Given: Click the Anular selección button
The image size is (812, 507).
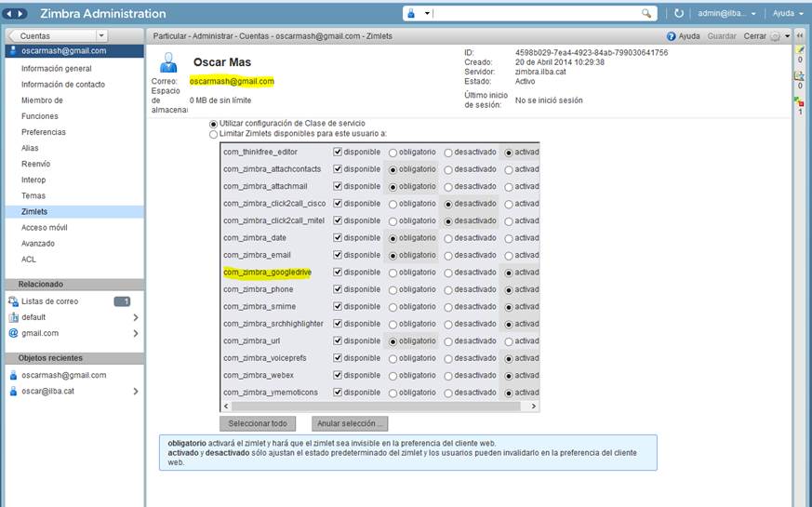Looking at the screenshot, I should click(x=350, y=423).
